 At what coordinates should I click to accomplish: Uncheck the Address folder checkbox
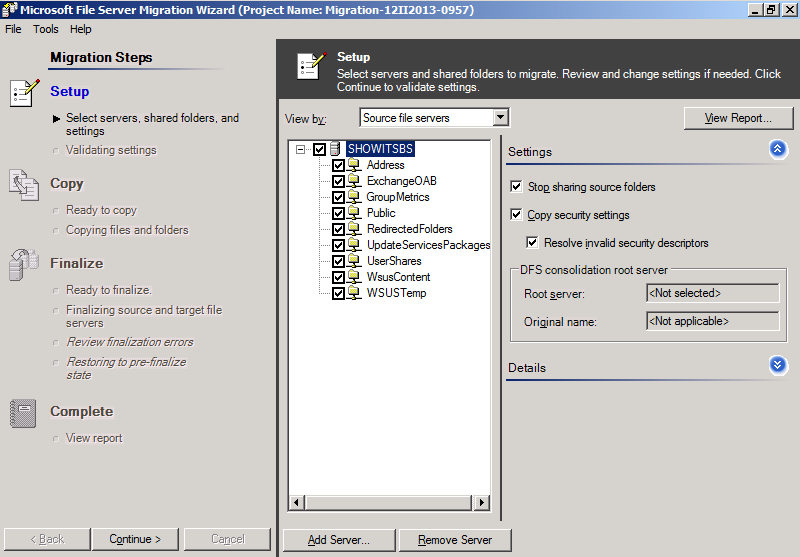pos(338,165)
